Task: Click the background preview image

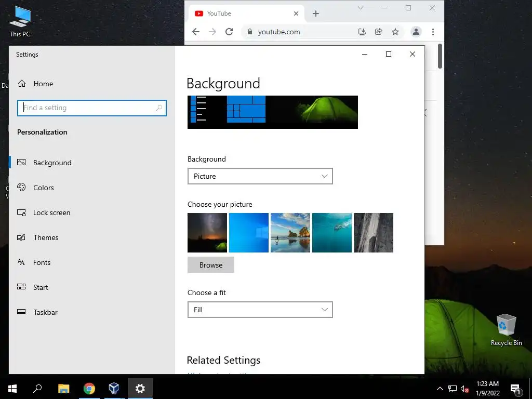Action: [272, 112]
